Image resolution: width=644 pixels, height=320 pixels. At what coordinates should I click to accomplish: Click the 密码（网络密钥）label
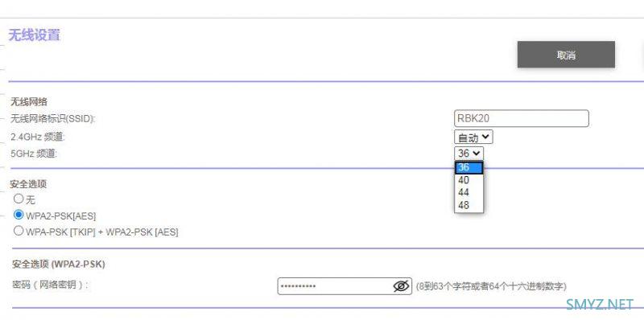(50, 285)
